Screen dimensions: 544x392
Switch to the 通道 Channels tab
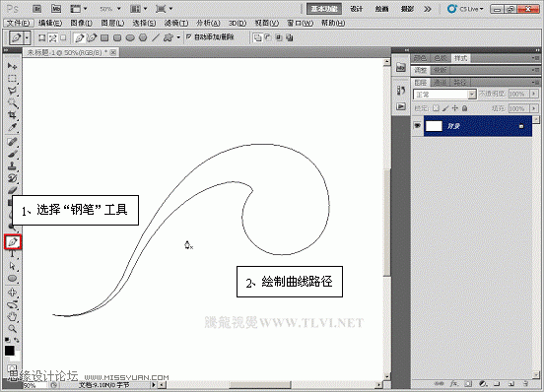[x=440, y=83]
